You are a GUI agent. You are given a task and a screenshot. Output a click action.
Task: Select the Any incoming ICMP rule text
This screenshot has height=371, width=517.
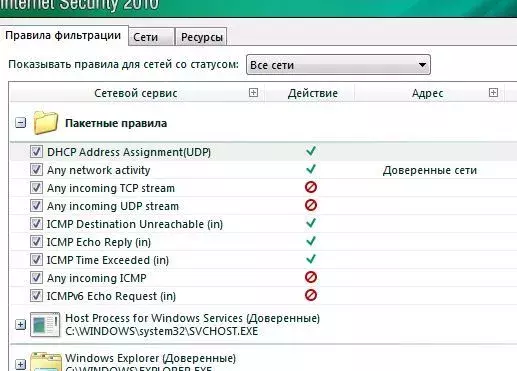pyautogui.click(x=96, y=278)
